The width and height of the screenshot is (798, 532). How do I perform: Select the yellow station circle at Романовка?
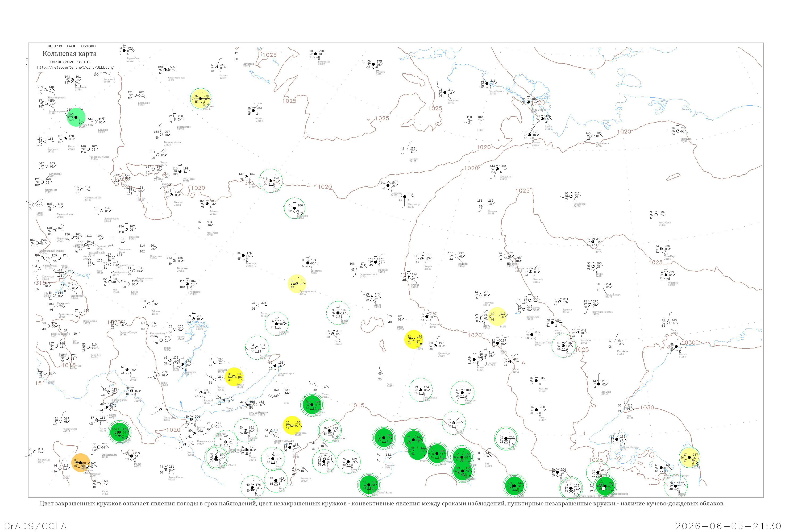[292, 425]
